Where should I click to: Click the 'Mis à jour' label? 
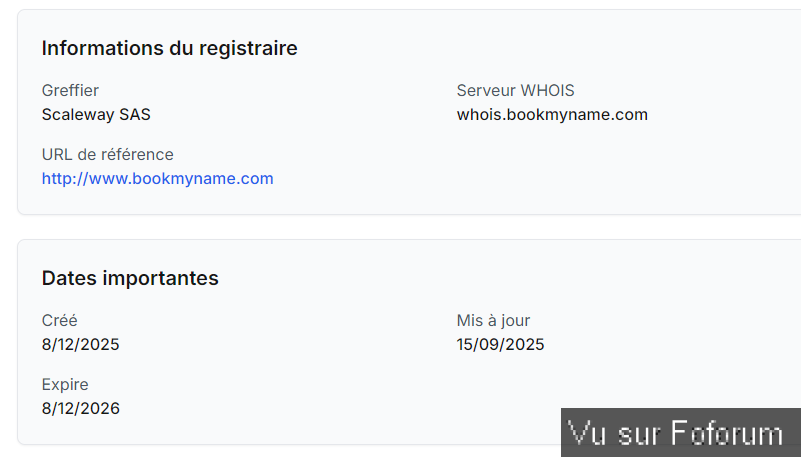coord(493,321)
